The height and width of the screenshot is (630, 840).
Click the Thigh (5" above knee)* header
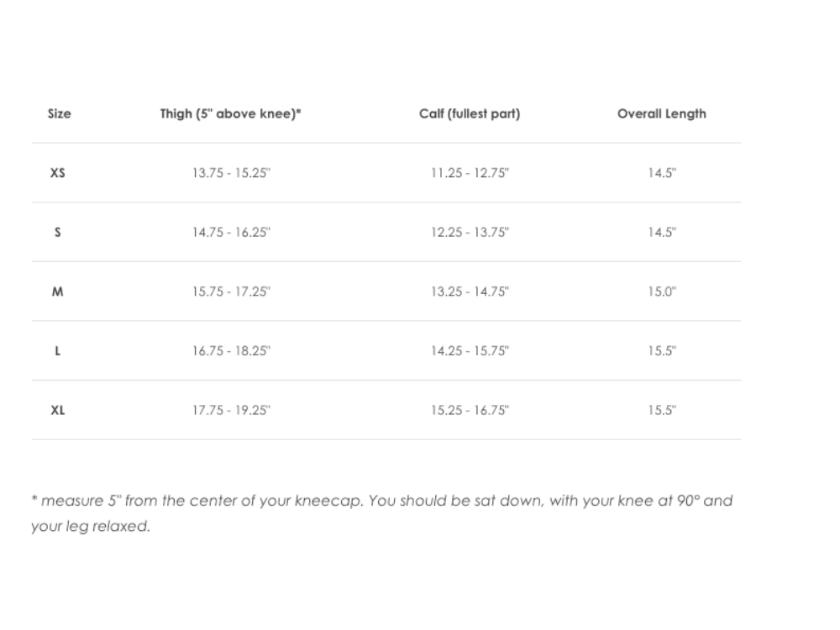[230, 113]
